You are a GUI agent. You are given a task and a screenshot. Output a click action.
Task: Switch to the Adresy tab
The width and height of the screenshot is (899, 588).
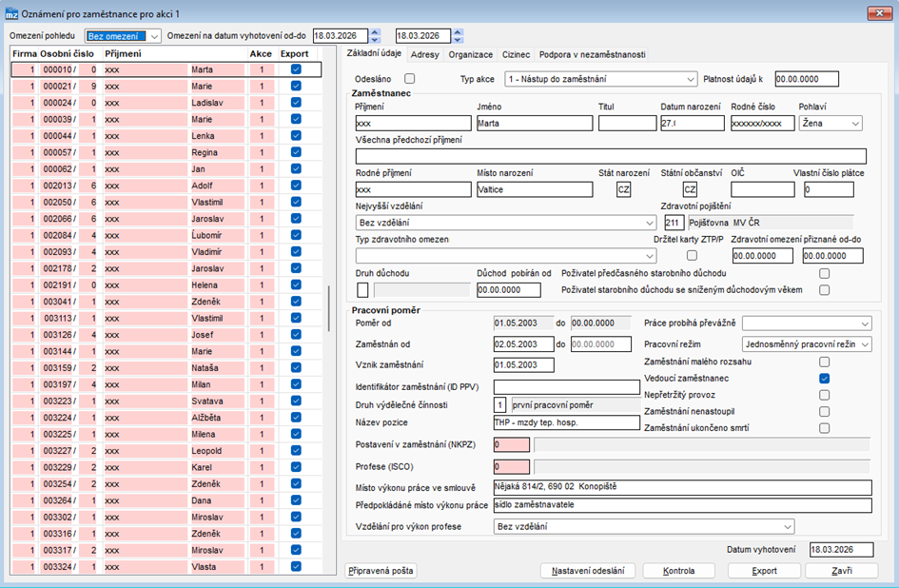click(x=425, y=54)
